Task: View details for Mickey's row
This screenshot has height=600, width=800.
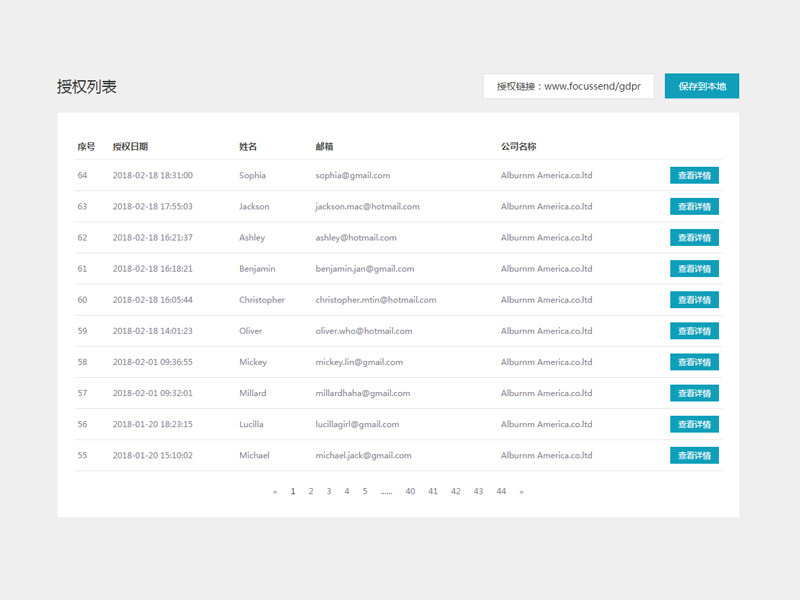Action: (x=694, y=362)
